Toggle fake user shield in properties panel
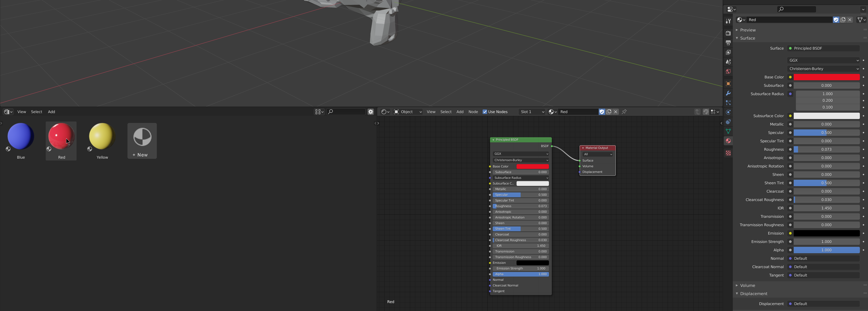Viewport: 868px width, 311px height. click(x=836, y=19)
